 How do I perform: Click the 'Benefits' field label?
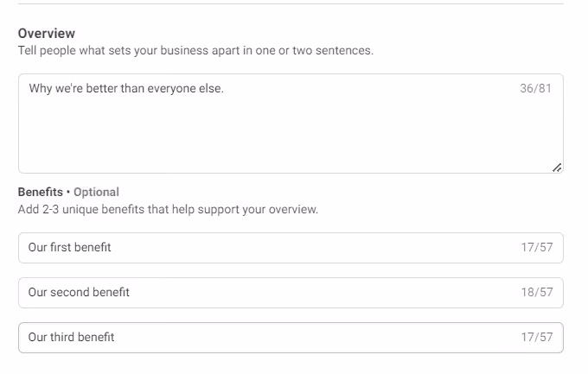coord(41,192)
